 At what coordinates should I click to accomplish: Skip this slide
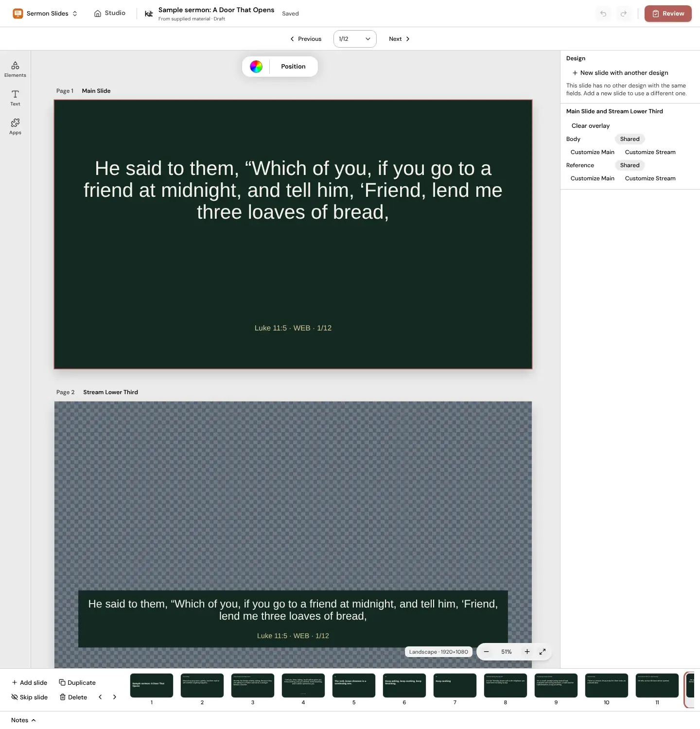(30, 697)
